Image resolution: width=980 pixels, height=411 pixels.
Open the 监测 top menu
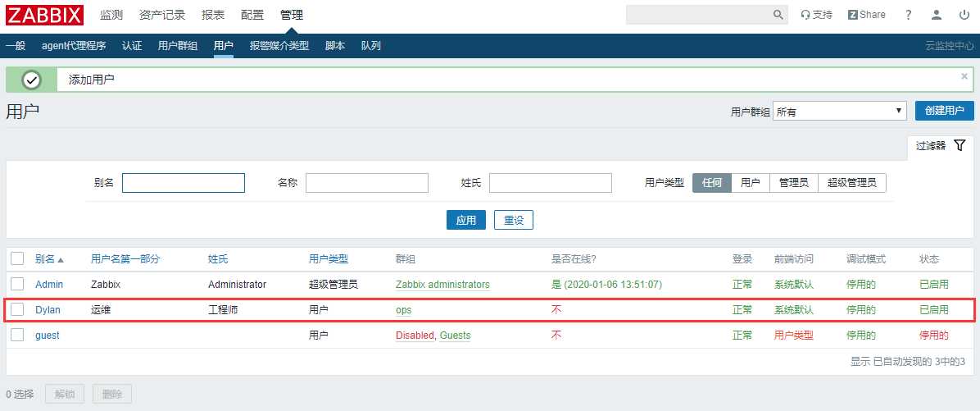coord(111,15)
